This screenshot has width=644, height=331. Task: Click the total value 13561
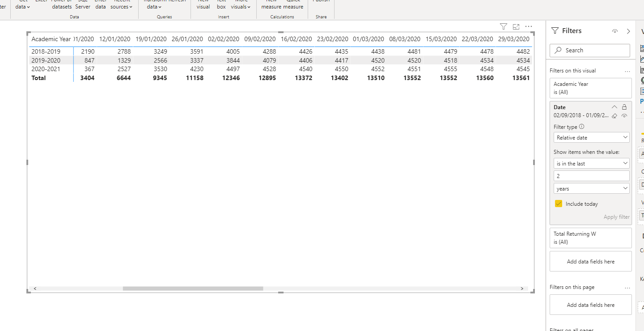pos(521,78)
